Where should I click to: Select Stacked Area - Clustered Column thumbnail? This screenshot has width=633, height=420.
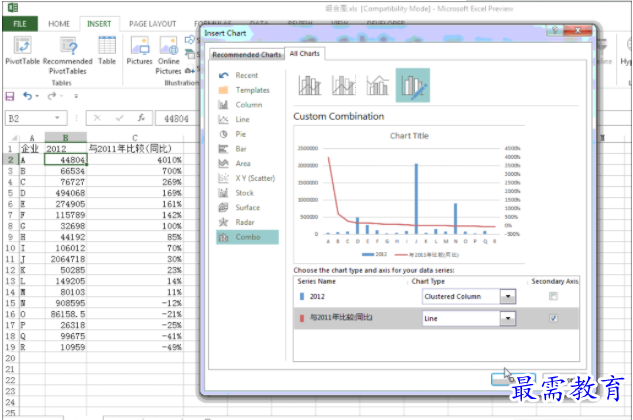click(377, 85)
